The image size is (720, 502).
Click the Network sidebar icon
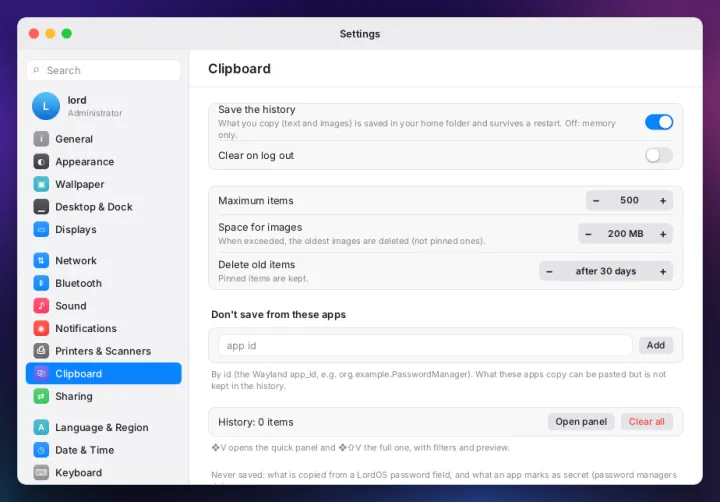(41, 260)
